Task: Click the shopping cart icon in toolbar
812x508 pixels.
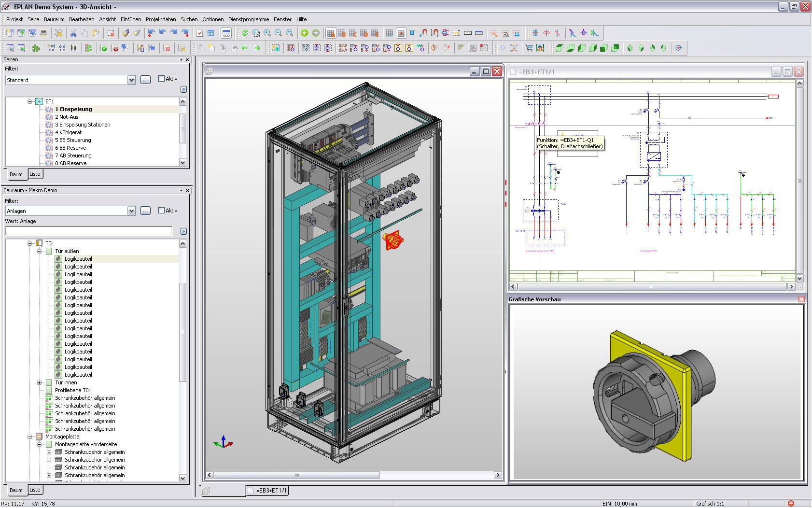Action: pos(529,48)
